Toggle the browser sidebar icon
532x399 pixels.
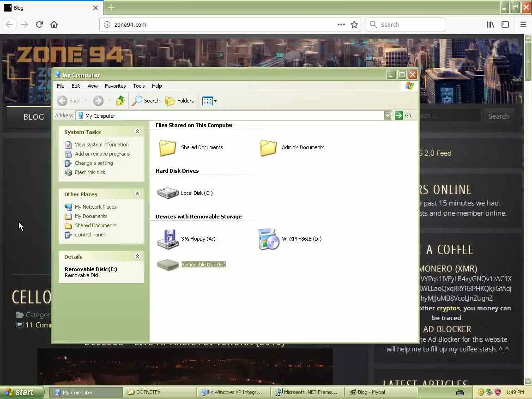click(505, 24)
